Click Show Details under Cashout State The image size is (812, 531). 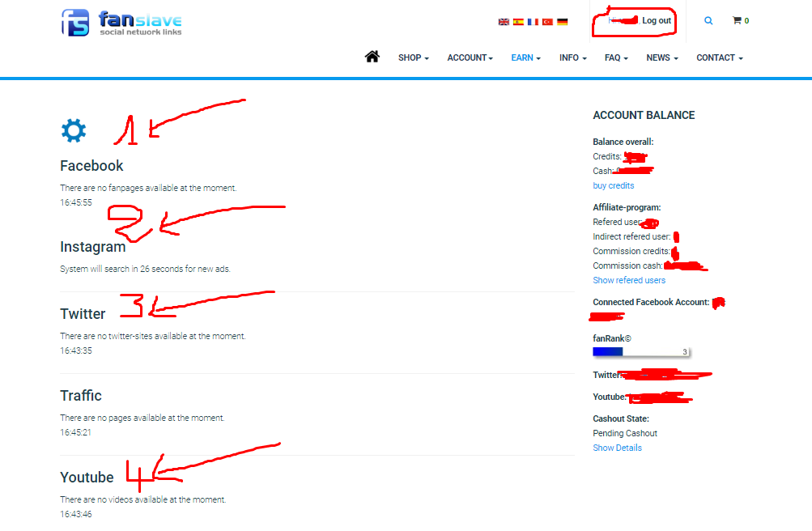pos(617,448)
